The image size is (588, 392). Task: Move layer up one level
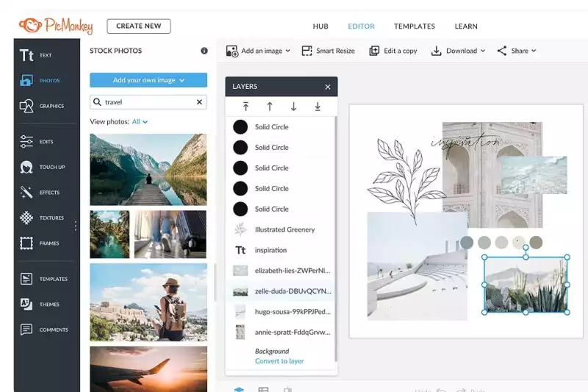pyautogui.click(x=270, y=107)
